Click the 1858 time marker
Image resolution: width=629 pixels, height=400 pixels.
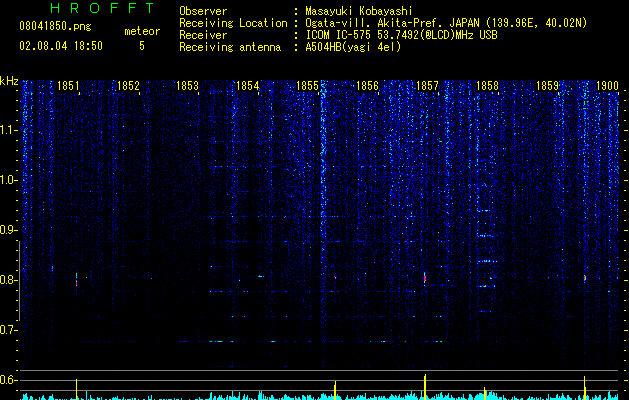[x=487, y=85]
